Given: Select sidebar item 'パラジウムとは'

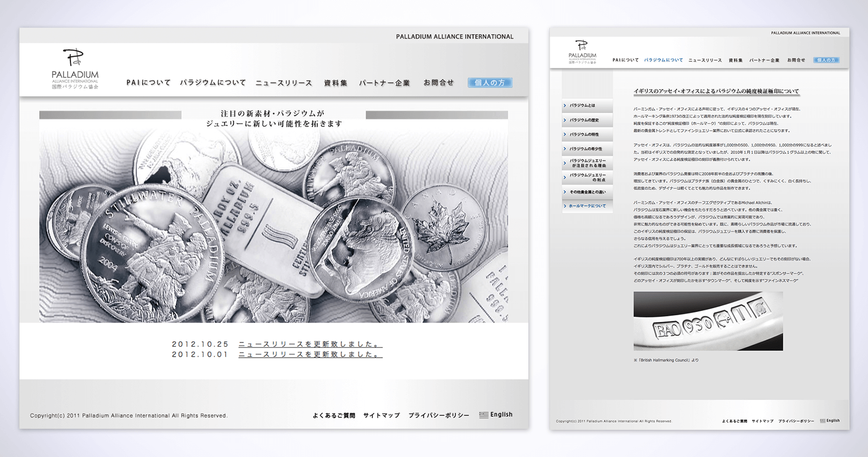Looking at the screenshot, I should click(x=588, y=105).
